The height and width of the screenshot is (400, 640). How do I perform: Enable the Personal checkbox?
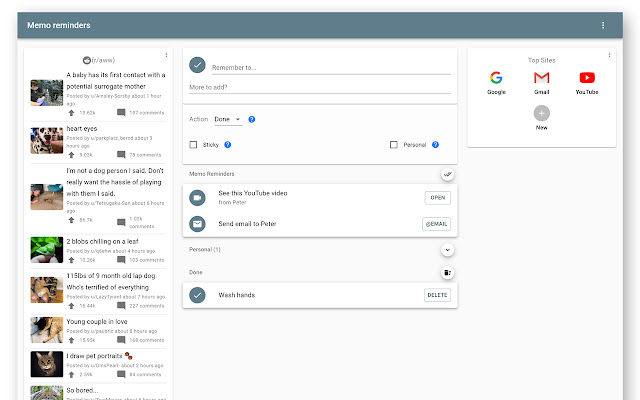pyautogui.click(x=394, y=144)
